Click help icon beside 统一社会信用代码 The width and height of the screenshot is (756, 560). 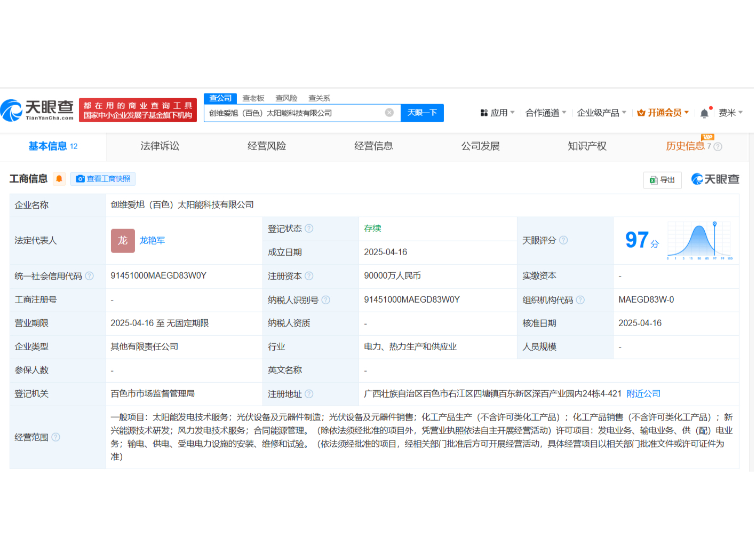tap(90, 276)
